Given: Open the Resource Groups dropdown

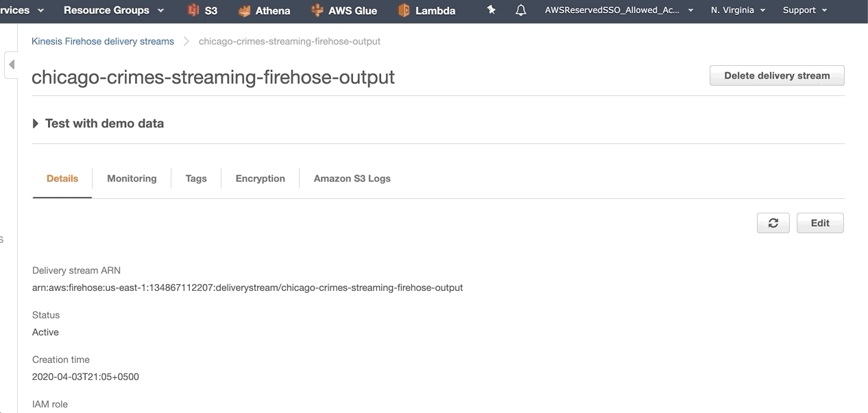Looking at the screenshot, I should tap(114, 10).
